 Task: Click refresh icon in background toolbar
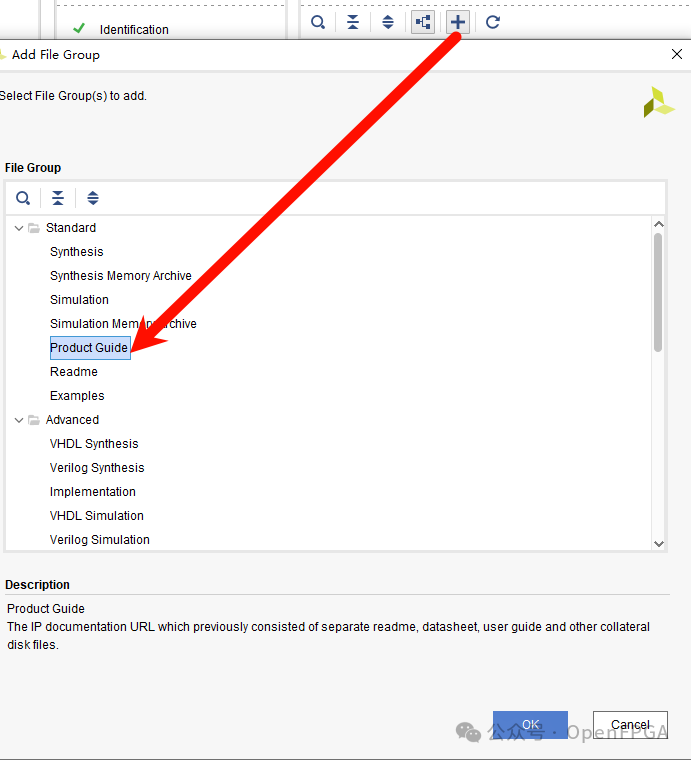tap(493, 22)
